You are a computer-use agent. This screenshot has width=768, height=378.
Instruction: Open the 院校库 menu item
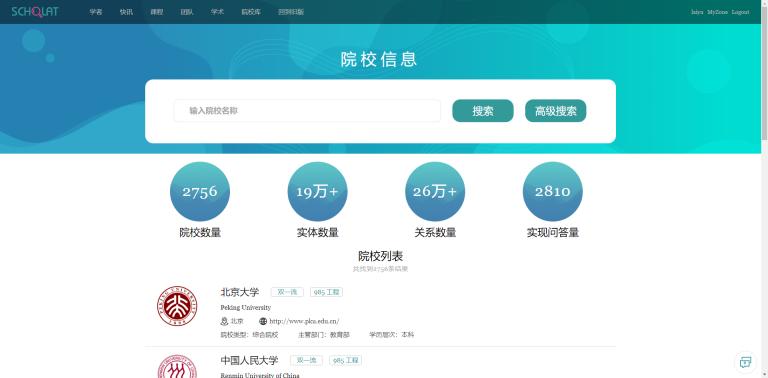[x=251, y=12]
